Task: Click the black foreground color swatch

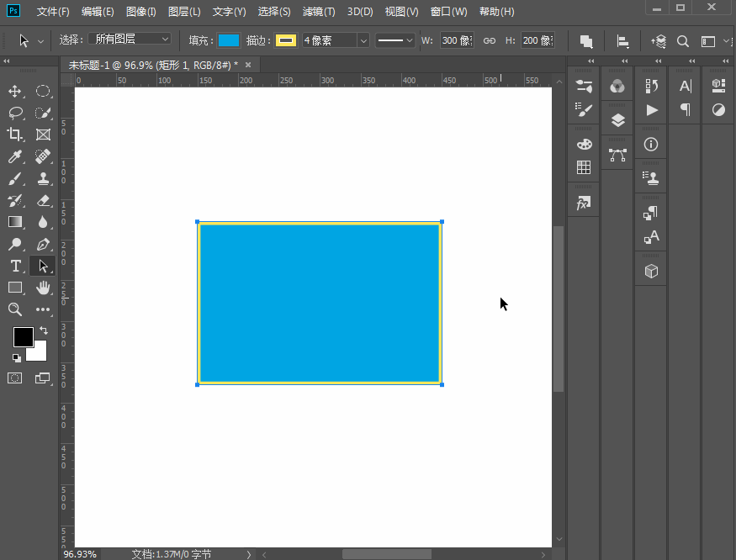Action: point(23,336)
